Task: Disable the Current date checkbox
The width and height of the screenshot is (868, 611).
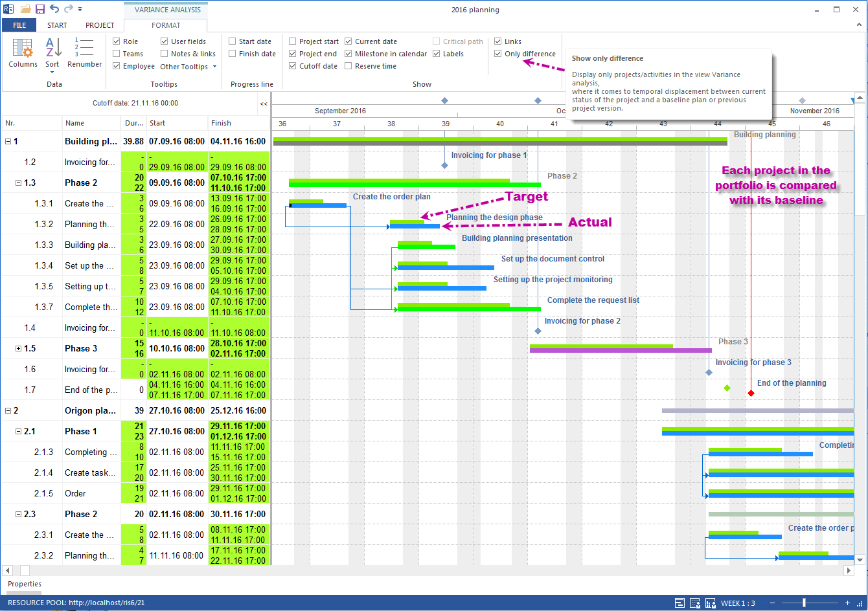Action: click(348, 41)
